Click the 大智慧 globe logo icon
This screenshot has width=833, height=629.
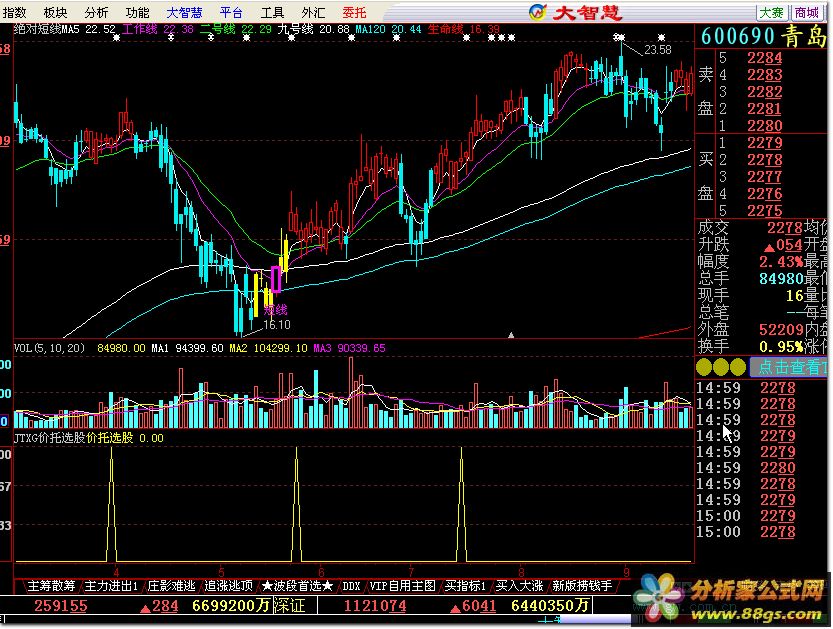pos(538,12)
